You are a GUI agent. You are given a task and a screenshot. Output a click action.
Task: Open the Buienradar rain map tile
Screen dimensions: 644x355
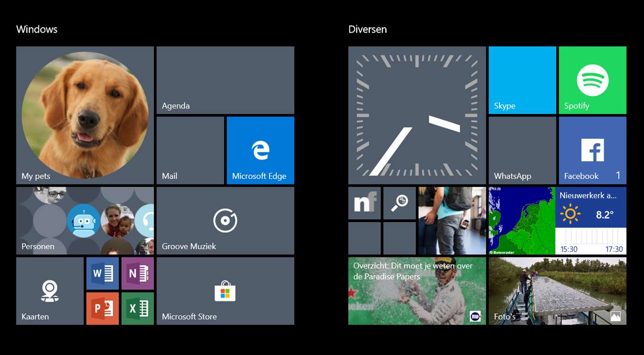(x=521, y=221)
